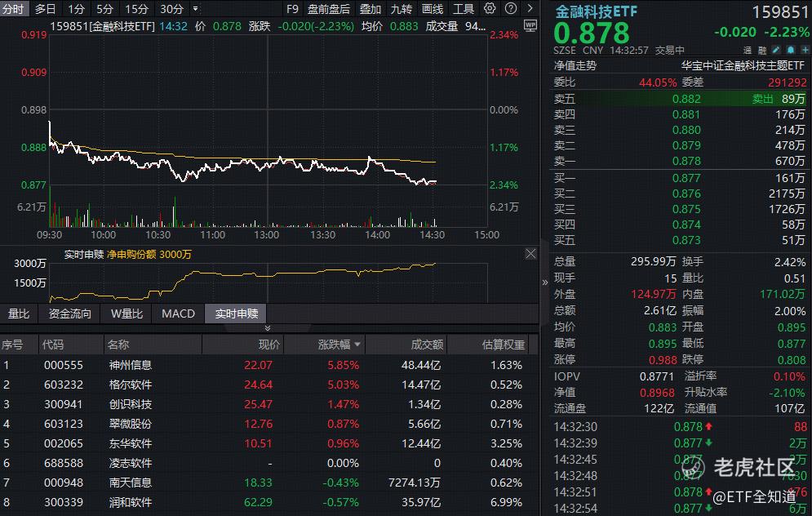Viewport: 812px width, 516px height.
Task: Switch to 1分 period
Action: tap(76, 9)
